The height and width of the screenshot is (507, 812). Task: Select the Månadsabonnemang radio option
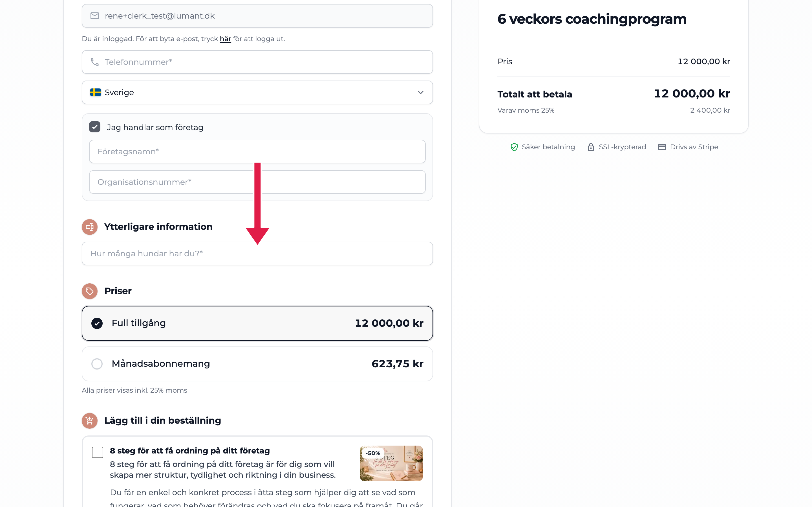97,364
